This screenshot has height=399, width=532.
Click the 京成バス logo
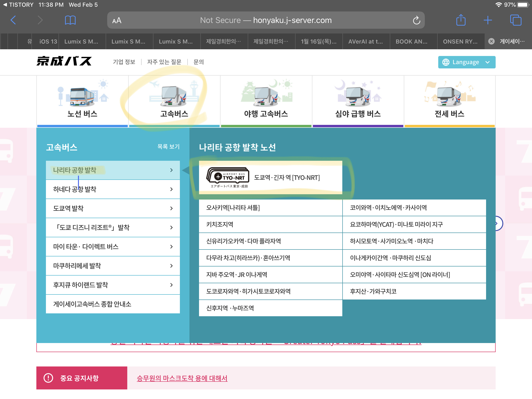pyautogui.click(x=64, y=61)
